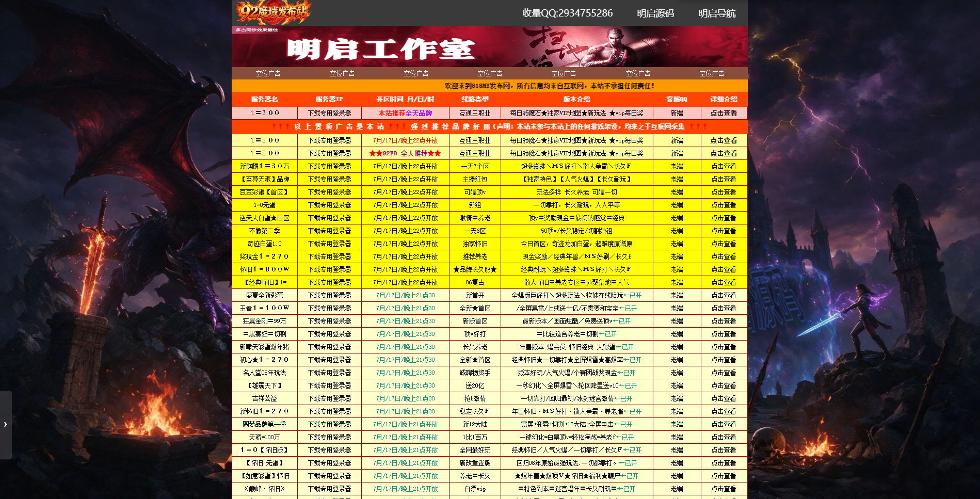Click the 年兽版本 爆会员 怀旧经典 description
980x499 pixels.
[x=576, y=347]
